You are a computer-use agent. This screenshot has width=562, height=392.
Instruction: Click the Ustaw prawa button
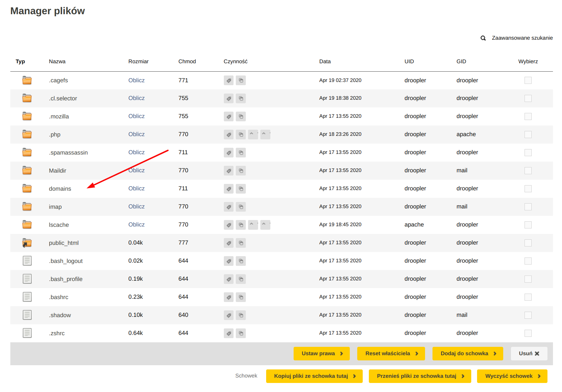pyautogui.click(x=322, y=354)
